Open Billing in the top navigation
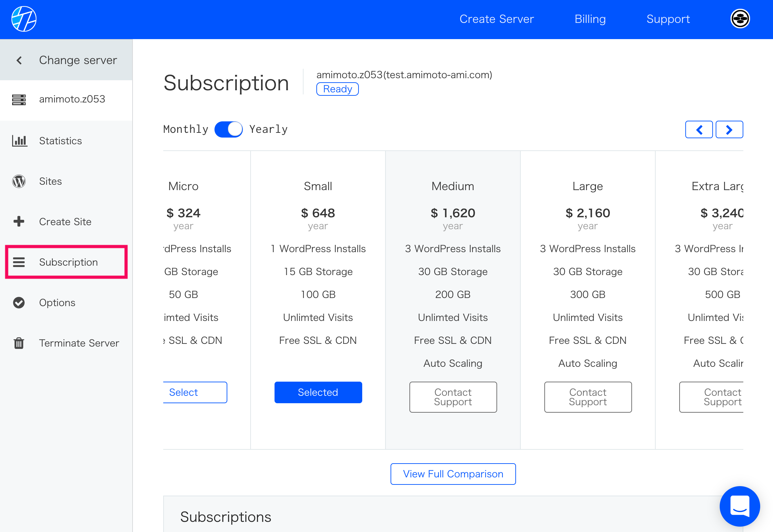Viewport: 773px width, 532px height. (590, 19)
